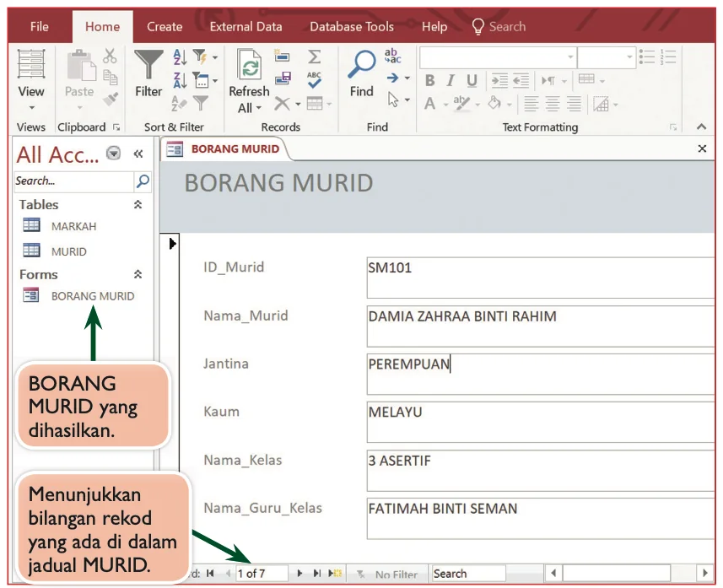The width and height of the screenshot is (723, 588).
Task: Click the Copy icon in Clipboard
Action: coord(110,78)
